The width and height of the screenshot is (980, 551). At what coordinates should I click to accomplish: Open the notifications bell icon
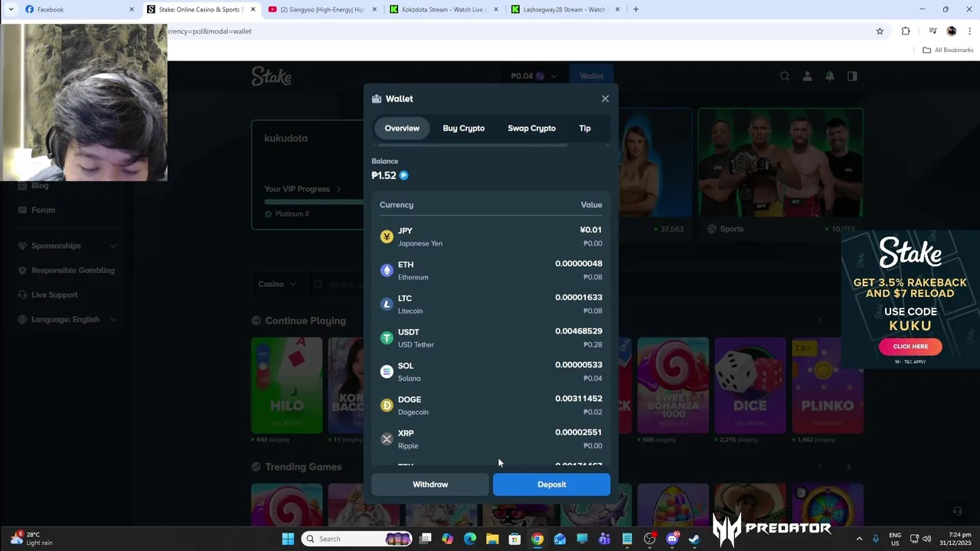pyautogui.click(x=830, y=77)
